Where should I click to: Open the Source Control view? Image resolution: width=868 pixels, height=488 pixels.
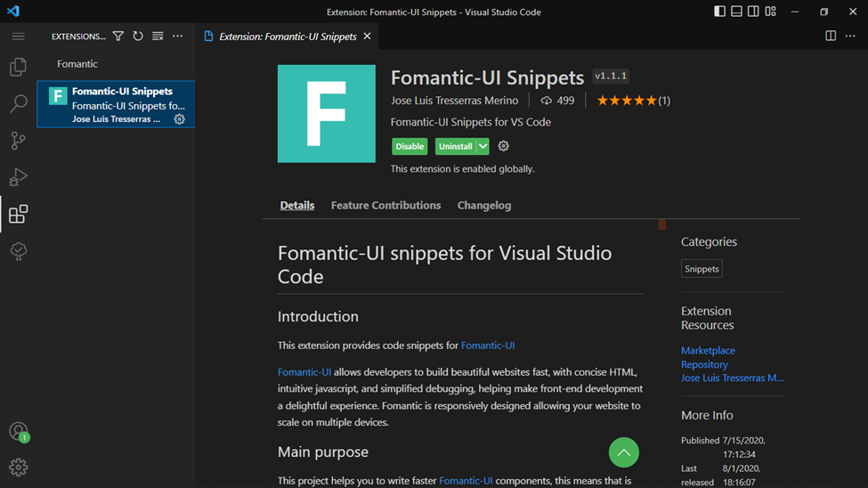(19, 141)
